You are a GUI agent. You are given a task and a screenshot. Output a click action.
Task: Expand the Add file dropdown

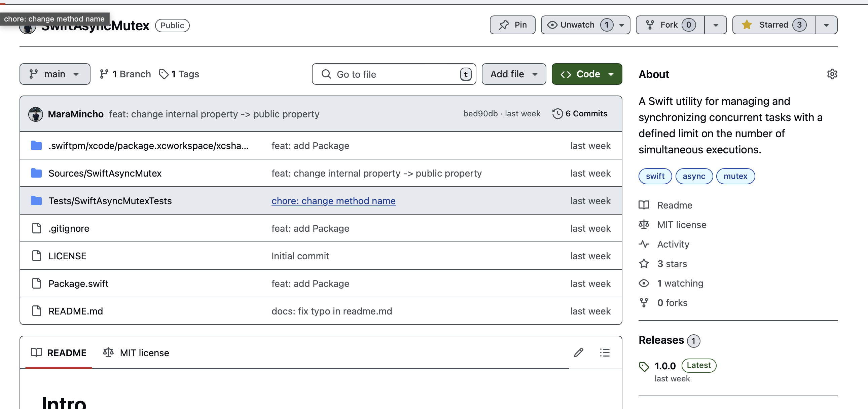(513, 74)
